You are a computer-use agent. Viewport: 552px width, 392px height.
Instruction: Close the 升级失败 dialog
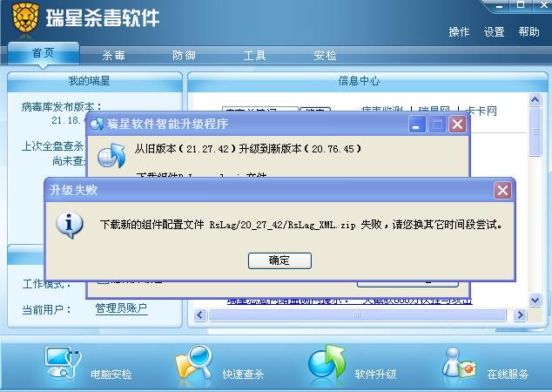502,191
